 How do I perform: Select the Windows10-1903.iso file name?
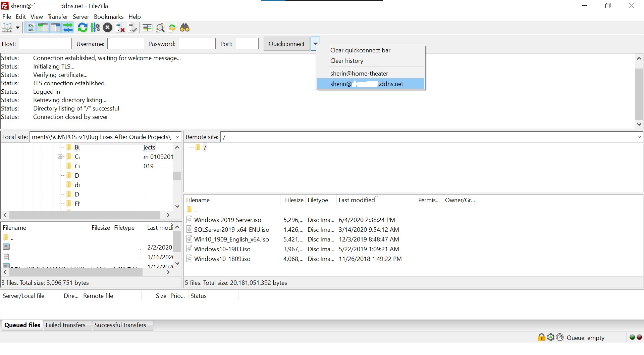pos(222,249)
